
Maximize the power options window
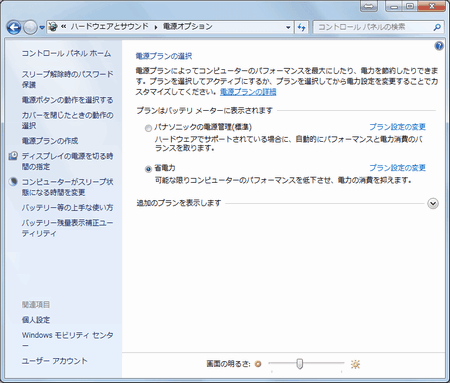click(x=410, y=6)
